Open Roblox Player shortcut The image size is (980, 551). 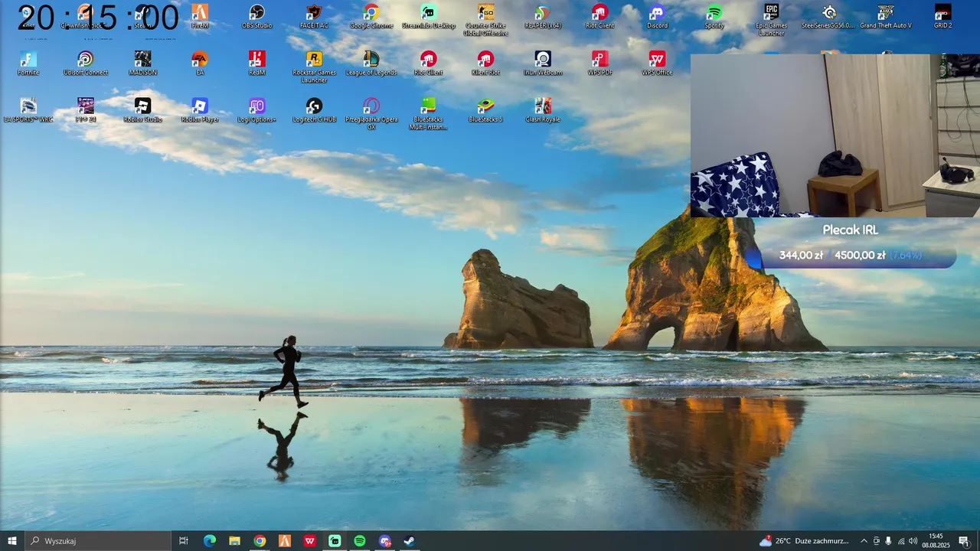[200, 110]
